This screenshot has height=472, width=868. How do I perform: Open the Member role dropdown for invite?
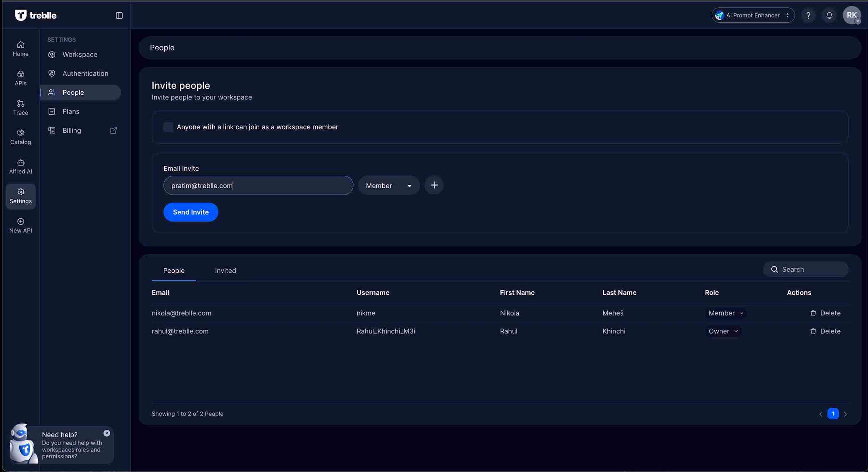[389, 185]
